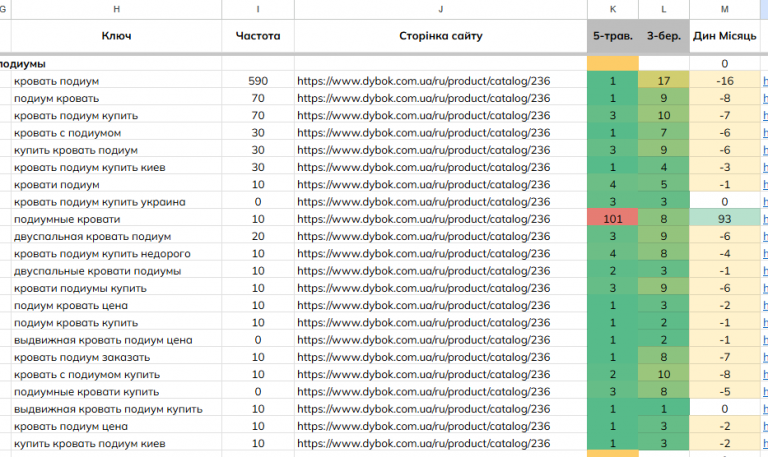Select frequency in 'выдвижная кровать подиум цена' row

point(258,340)
